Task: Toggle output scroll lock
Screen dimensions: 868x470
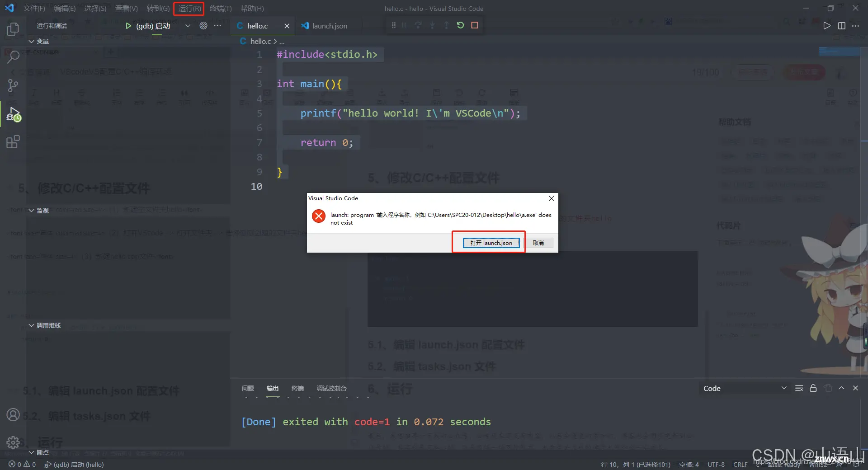Action: [813, 388]
